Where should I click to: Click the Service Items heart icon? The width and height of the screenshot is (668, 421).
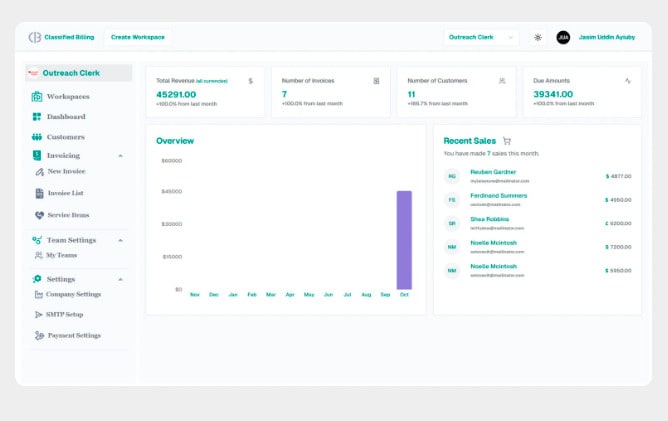coord(39,214)
